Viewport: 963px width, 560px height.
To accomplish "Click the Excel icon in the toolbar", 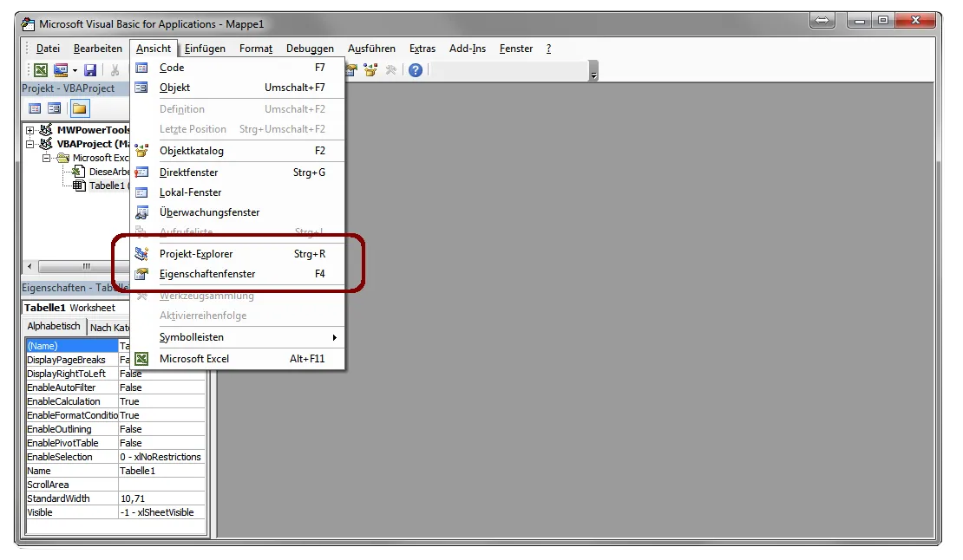I will point(41,70).
